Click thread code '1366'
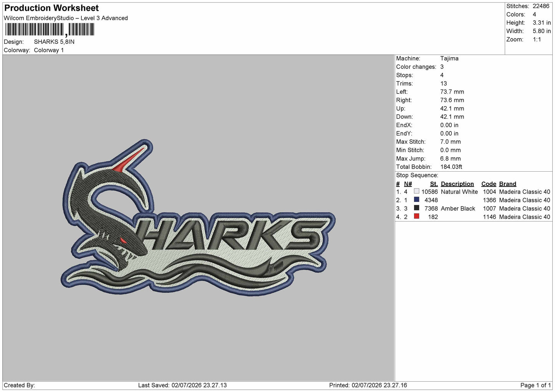555x392 pixels. (x=489, y=200)
